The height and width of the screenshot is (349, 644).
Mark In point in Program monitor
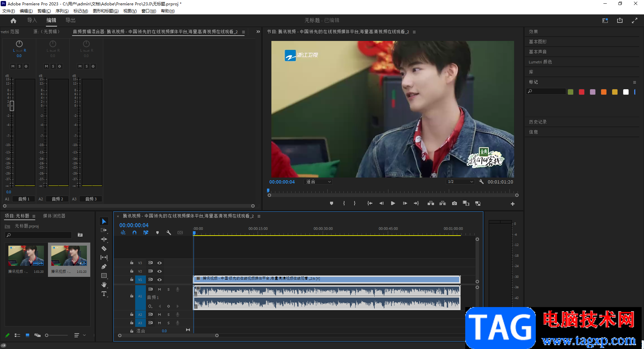click(344, 203)
